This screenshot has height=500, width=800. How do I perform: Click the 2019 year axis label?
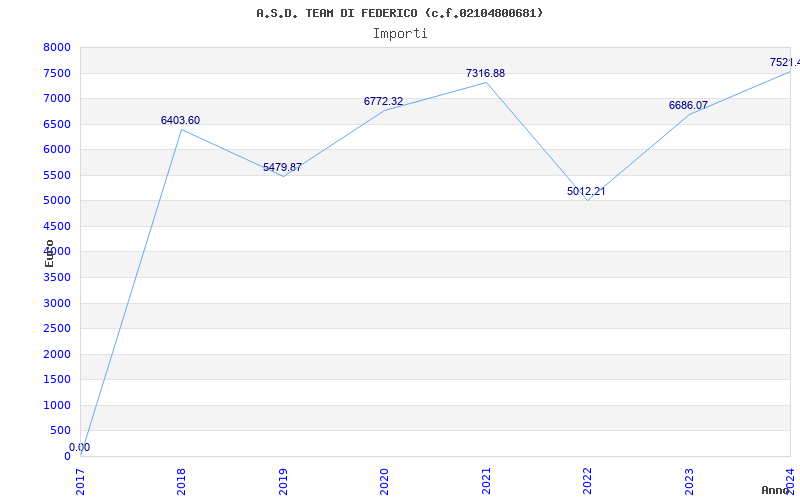(283, 481)
